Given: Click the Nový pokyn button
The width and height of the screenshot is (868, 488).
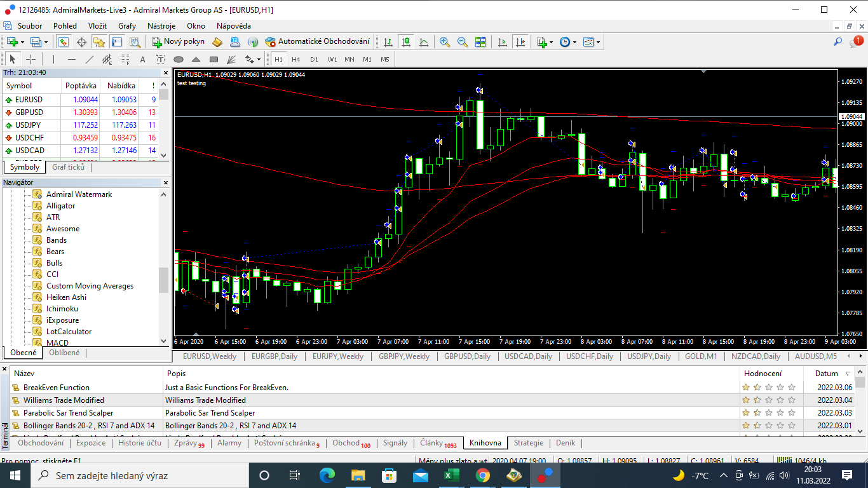Looking at the screenshot, I should [178, 42].
